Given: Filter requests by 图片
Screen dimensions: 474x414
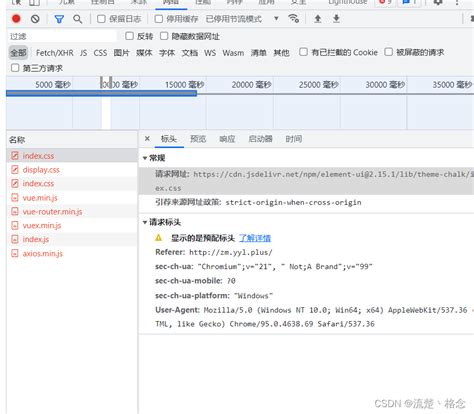Looking at the screenshot, I should click(x=121, y=53).
